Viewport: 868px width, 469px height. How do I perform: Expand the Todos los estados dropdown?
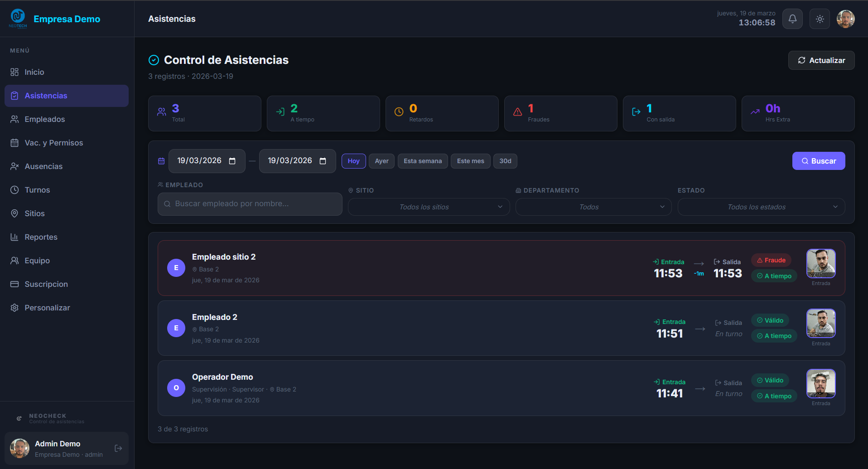click(761, 207)
